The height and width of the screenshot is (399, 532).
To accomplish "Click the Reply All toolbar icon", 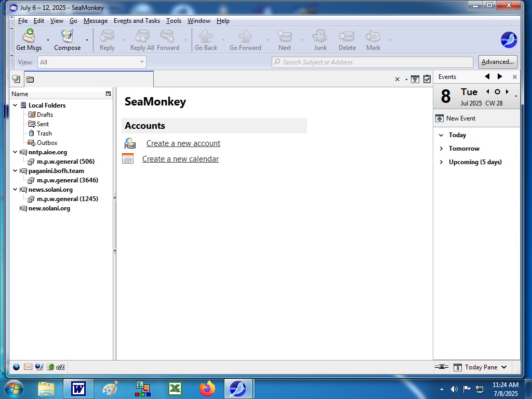I will [x=142, y=35].
